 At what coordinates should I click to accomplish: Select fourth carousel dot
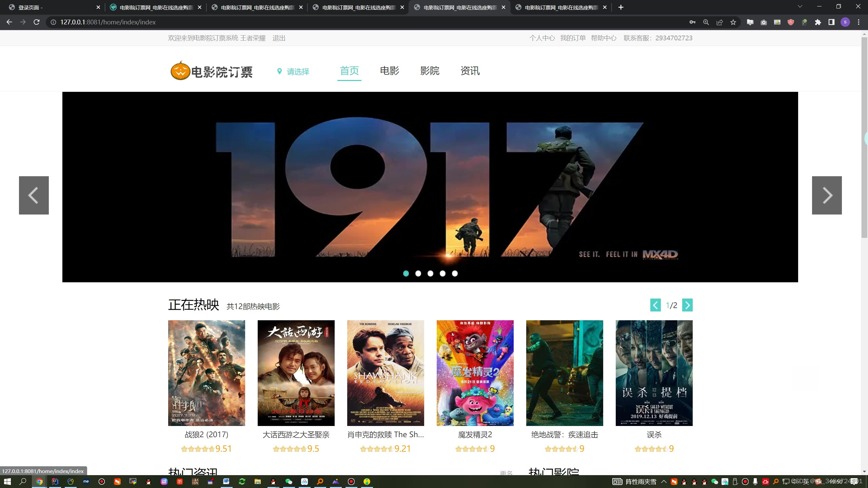click(442, 273)
